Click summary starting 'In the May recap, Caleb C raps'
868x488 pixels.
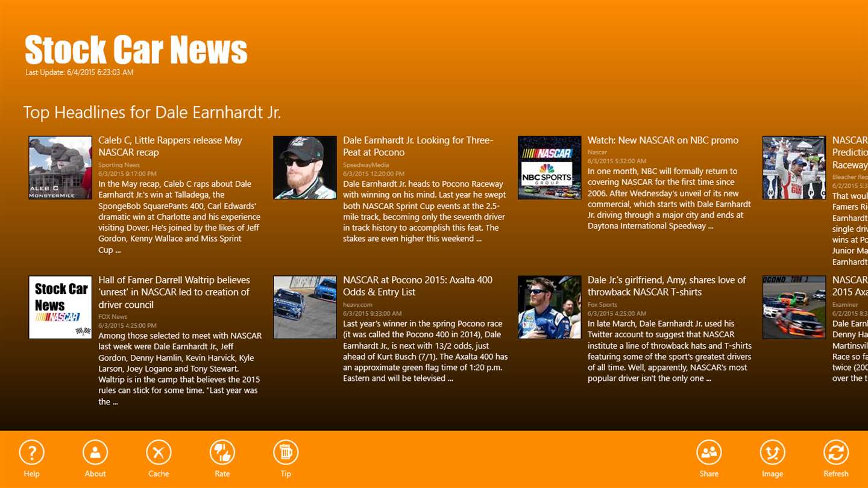point(180,217)
